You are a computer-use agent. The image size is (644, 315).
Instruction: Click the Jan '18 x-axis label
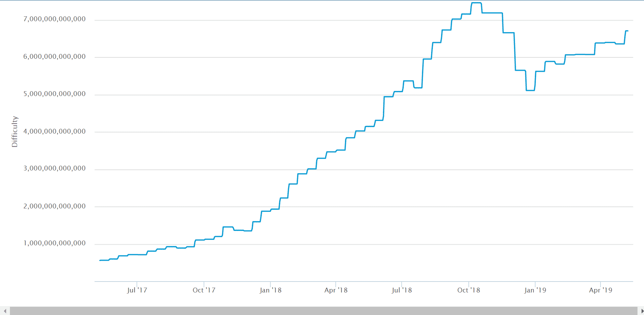coord(270,290)
